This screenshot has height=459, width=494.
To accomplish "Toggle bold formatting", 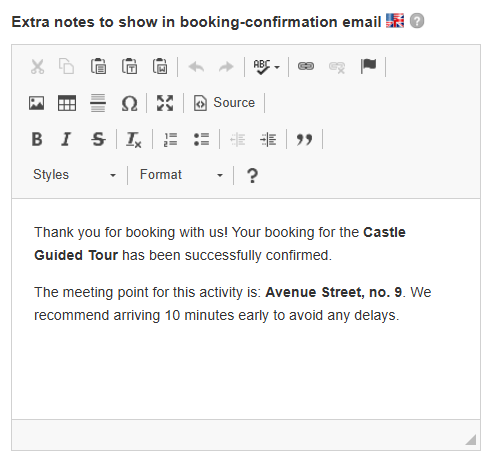I will (x=37, y=139).
